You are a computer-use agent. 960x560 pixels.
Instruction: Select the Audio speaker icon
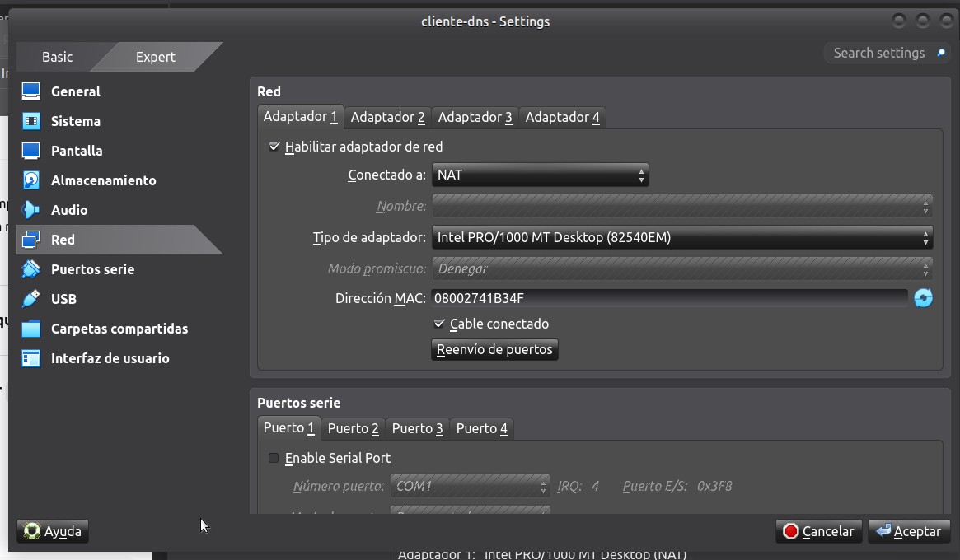pos(31,210)
